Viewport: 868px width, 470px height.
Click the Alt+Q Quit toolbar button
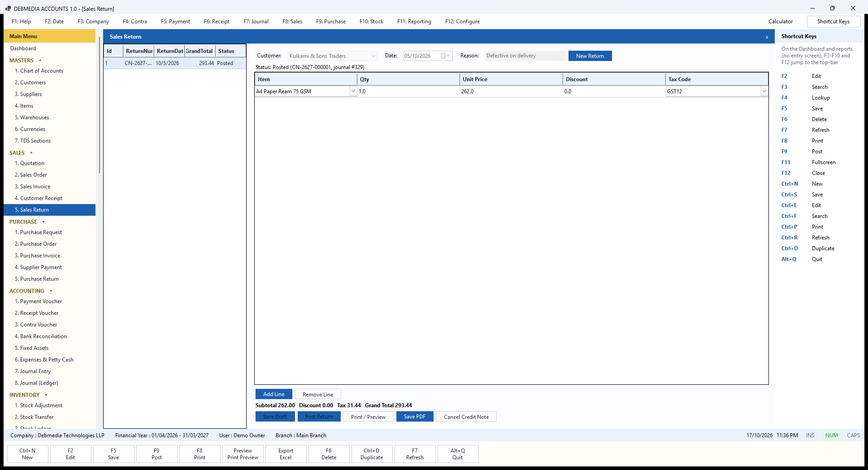coord(458,454)
